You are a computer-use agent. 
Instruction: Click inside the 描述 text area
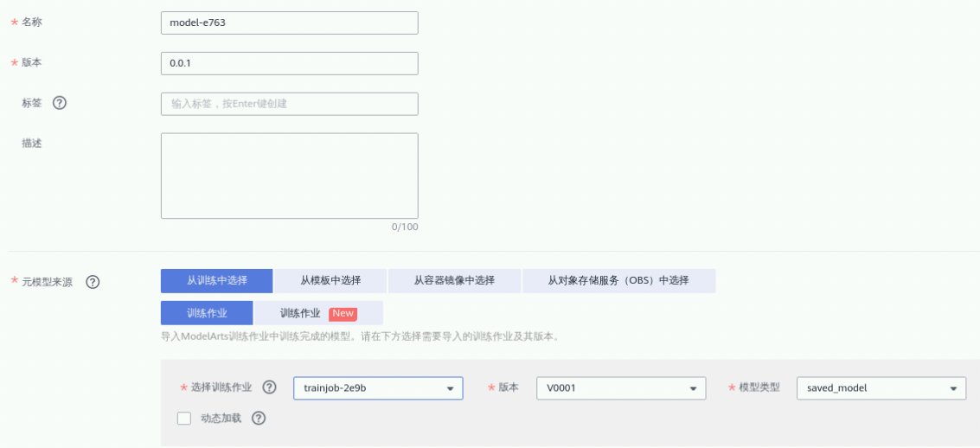(289, 176)
